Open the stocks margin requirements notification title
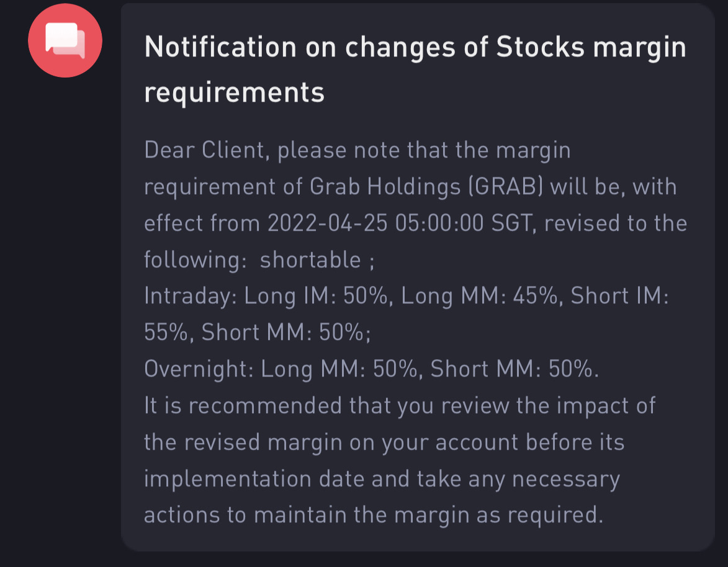The height and width of the screenshot is (567, 728). 415,48
